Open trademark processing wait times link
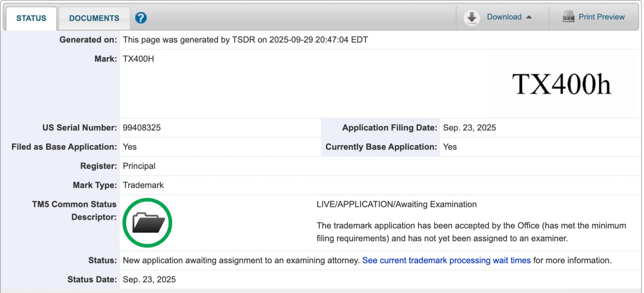644x293 pixels. (x=446, y=260)
